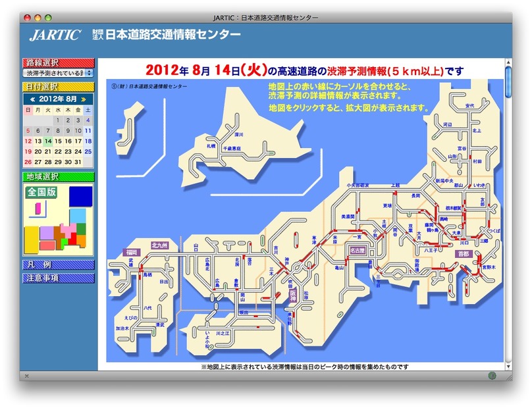Click the green status bar icon
Screen dimensions: 532x408
[x=492, y=376]
